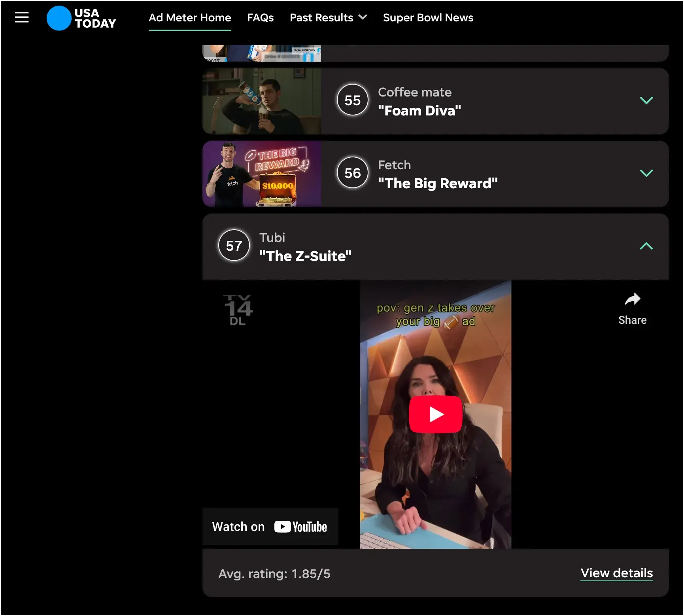Click the Avg. rating 1.85/5 text

click(274, 574)
